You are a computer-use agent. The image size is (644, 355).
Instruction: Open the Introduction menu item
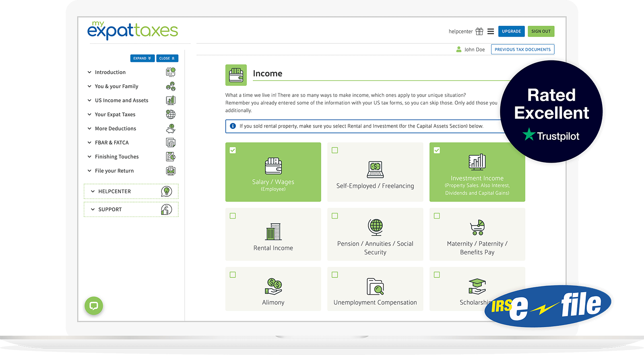coord(110,72)
